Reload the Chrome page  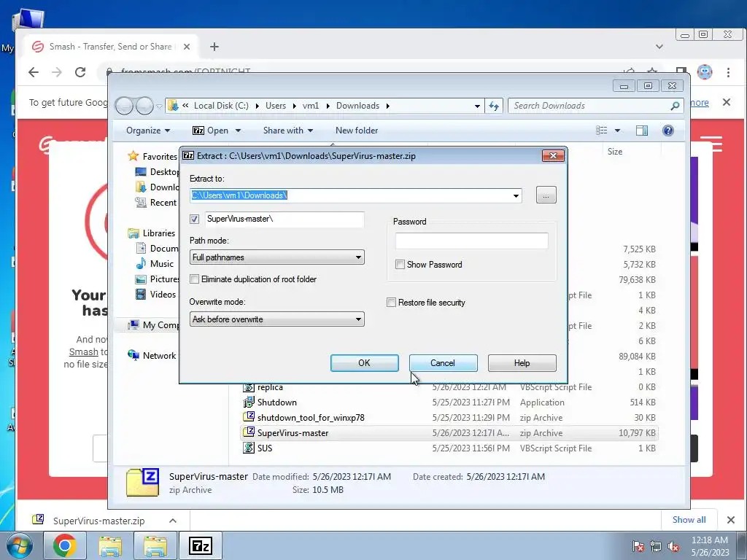coord(80,72)
